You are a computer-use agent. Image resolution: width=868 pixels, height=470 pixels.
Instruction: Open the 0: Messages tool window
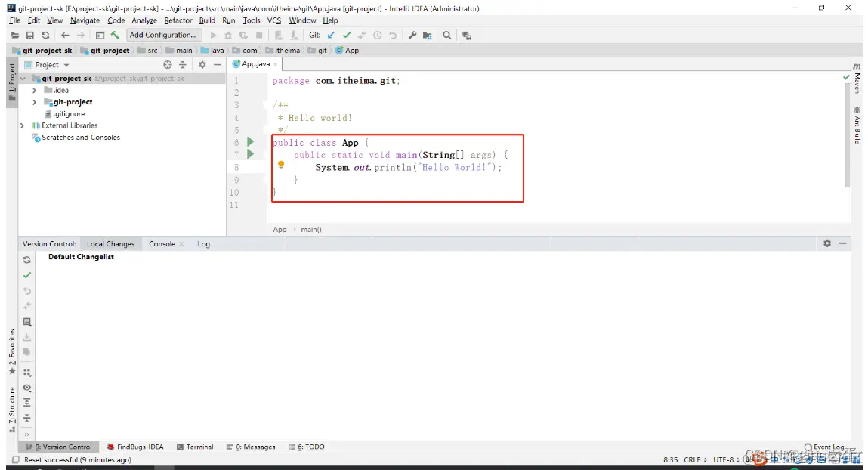click(x=251, y=447)
